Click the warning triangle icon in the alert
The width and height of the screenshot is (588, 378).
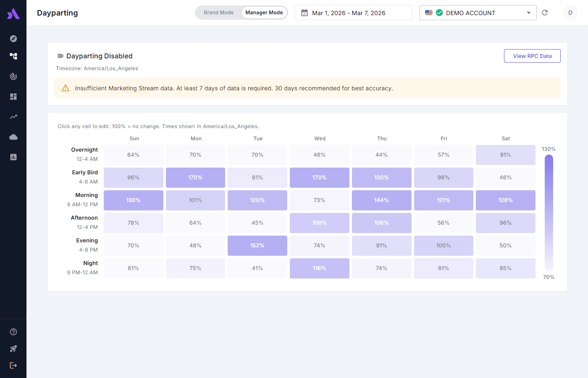(66, 88)
